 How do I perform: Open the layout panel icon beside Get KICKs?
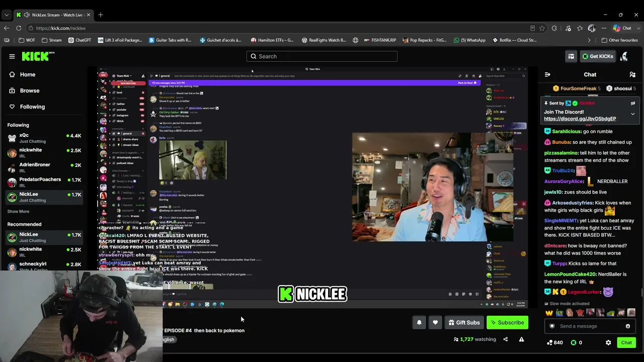571,56
